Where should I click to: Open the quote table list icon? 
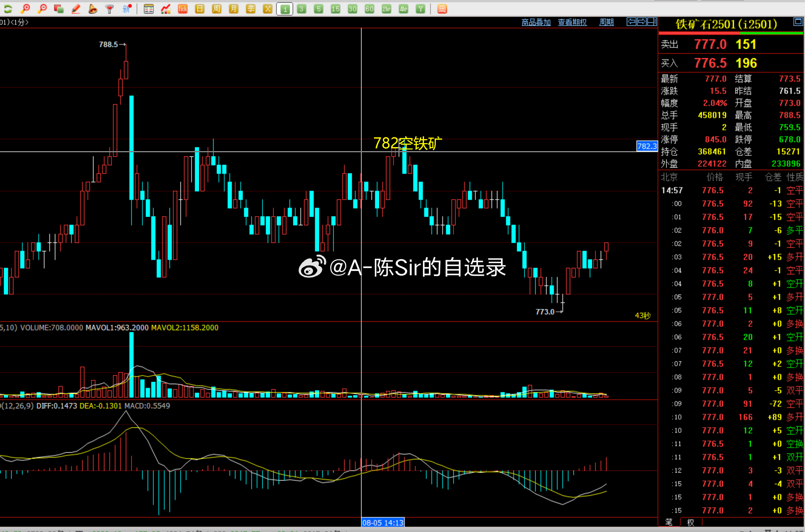149,9
